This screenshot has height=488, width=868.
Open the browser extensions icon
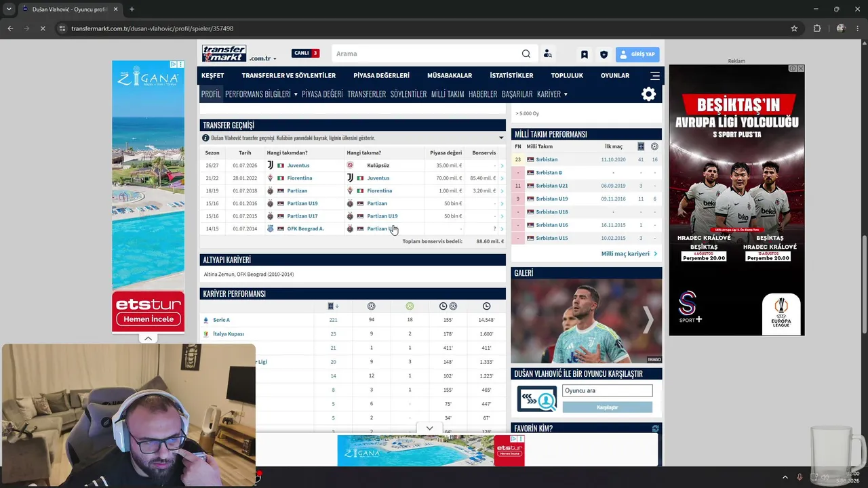[x=816, y=28]
